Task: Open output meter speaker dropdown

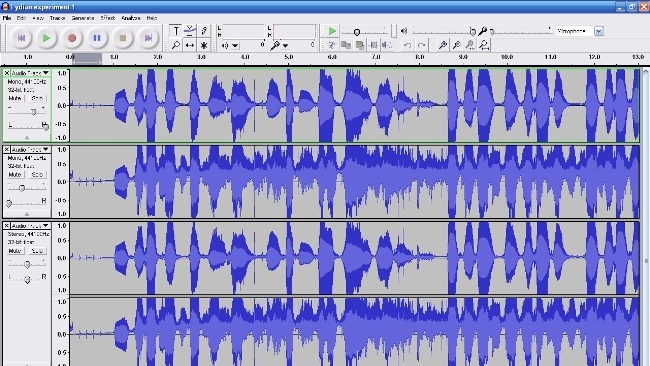Action: [x=235, y=46]
